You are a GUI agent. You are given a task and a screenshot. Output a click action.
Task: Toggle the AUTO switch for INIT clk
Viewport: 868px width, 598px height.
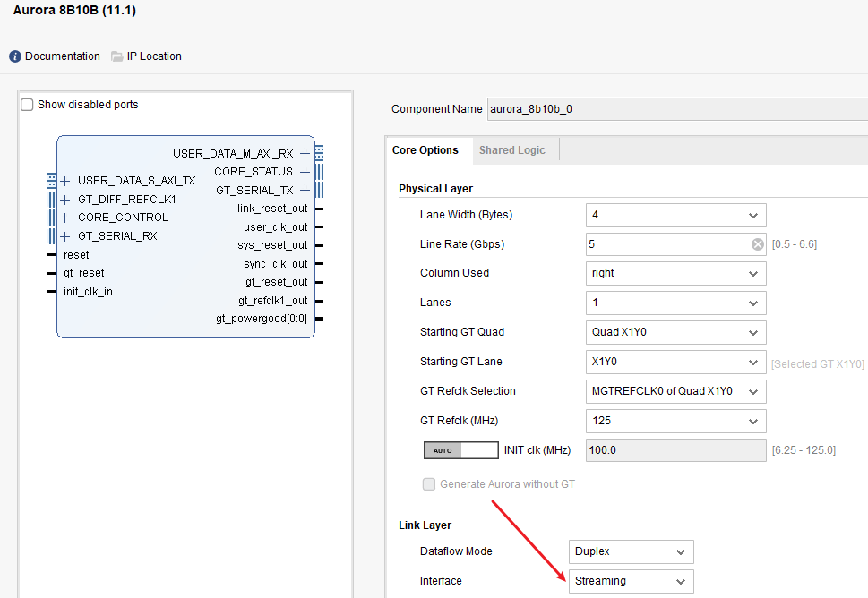tap(461, 450)
